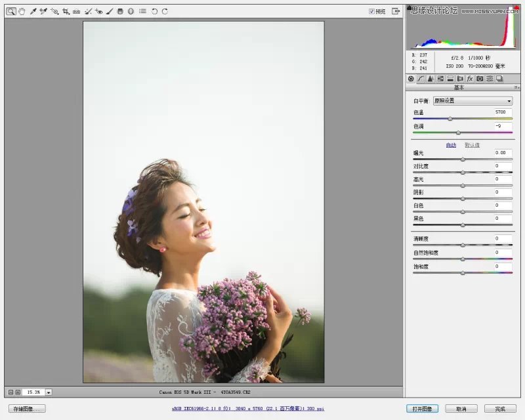Click the 打开图像 open image button
Viewport: 525px width, 420px height.
pos(422,408)
